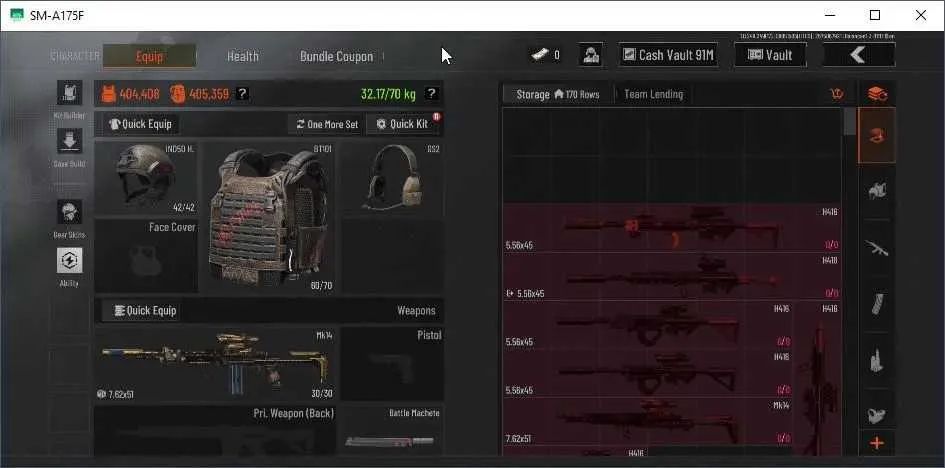
Task: Select the bottom gear pouch category filter
Action: click(877, 414)
